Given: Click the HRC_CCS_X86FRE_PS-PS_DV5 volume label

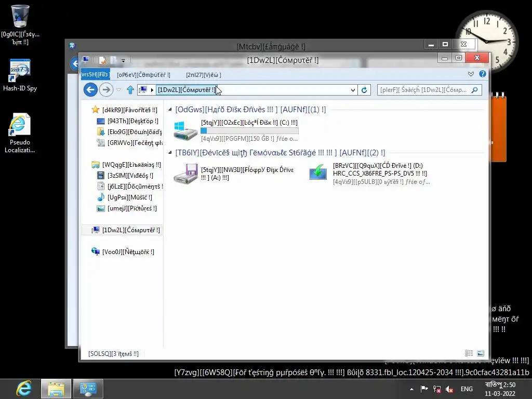Looking at the screenshot, I should 380,174.
